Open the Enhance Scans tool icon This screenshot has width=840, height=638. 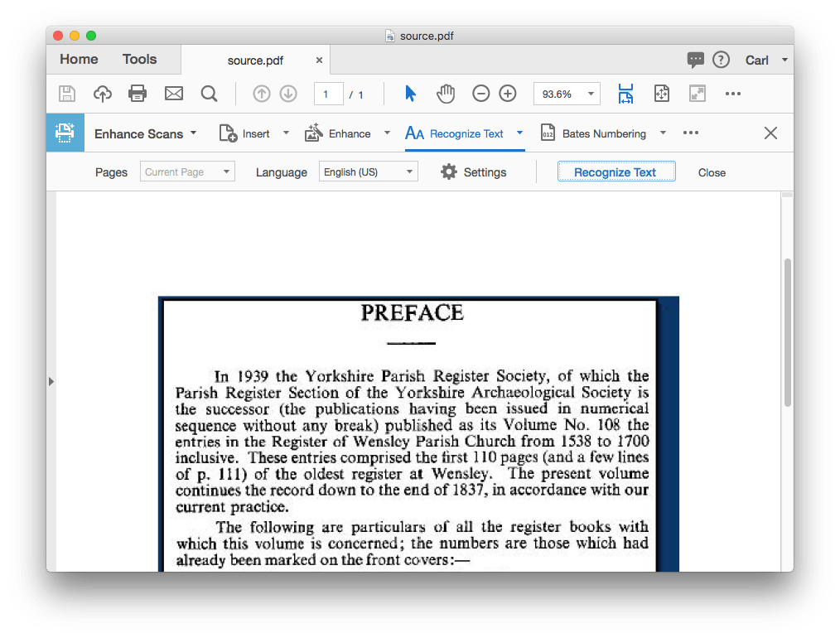(x=65, y=133)
